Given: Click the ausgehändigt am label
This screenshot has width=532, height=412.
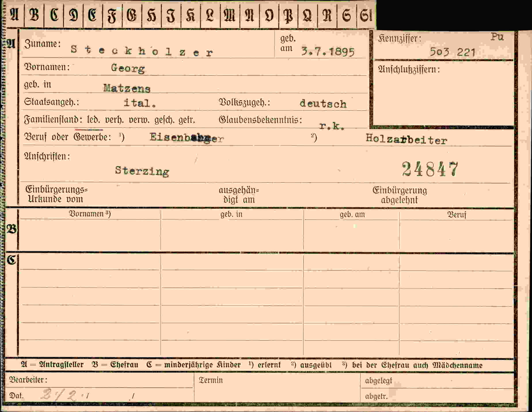Looking at the screenshot, I should click(x=239, y=195).
